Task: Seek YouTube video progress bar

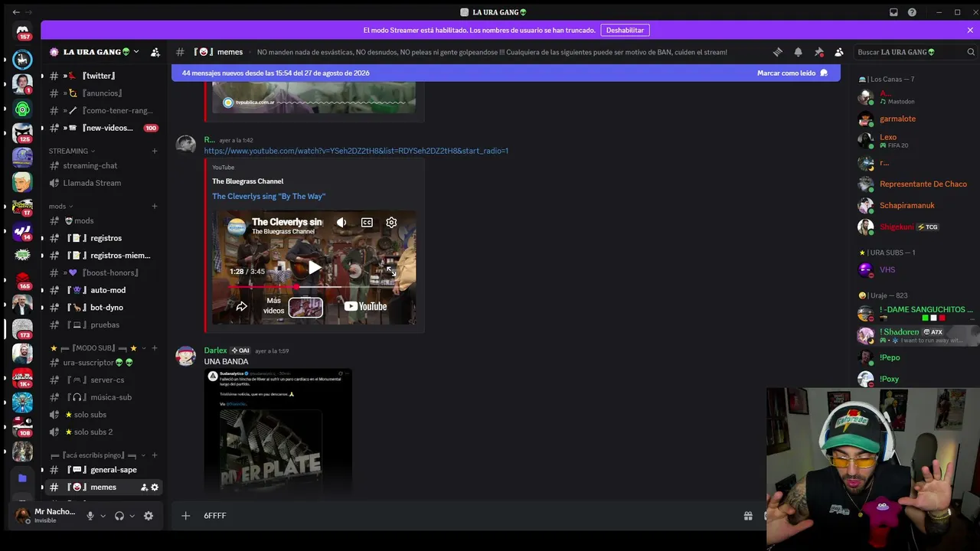Action: [314, 287]
